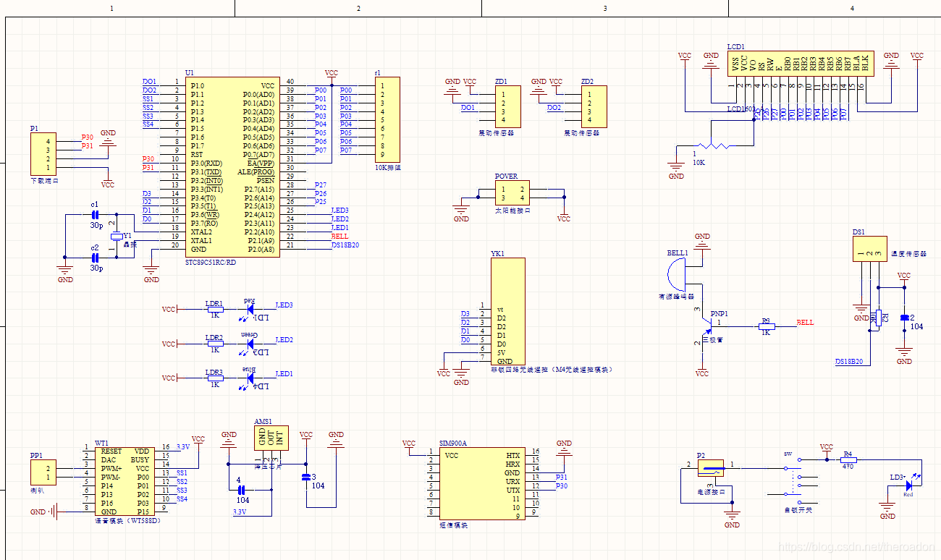The image size is (941, 560).
Task: Click the P31 net label on P1 connector
Action: click(x=88, y=146)
